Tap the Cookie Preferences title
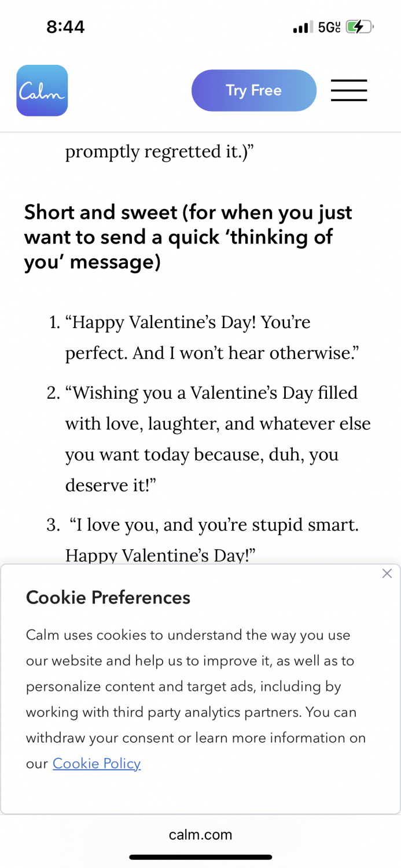 tap(108, 597)
